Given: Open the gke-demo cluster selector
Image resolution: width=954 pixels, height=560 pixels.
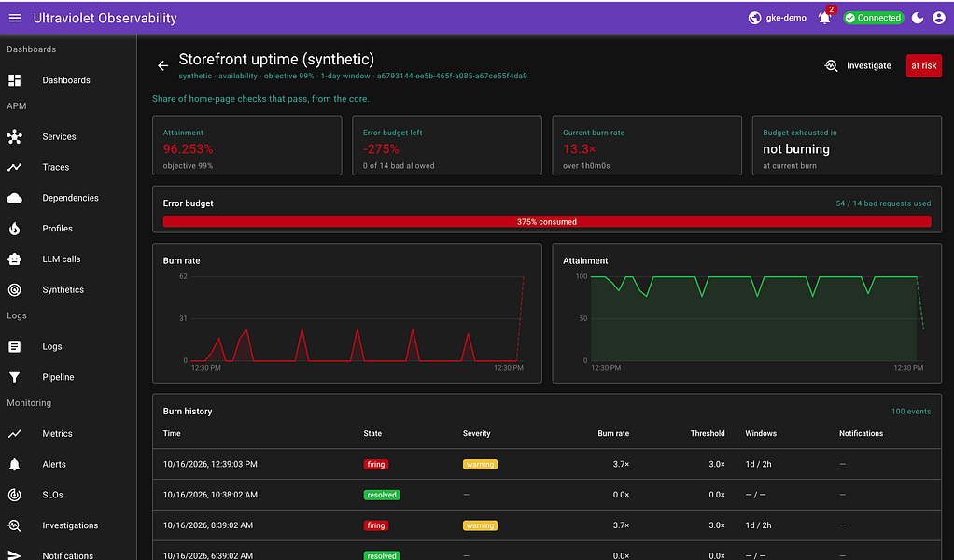Looking at the screenshot, I should pyautogui.click(x=778, y=19).
